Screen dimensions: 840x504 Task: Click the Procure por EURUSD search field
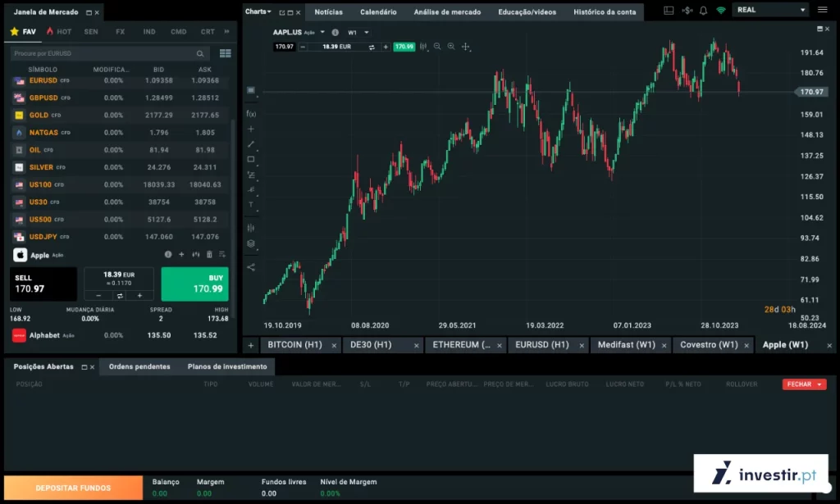coord(103,53)
